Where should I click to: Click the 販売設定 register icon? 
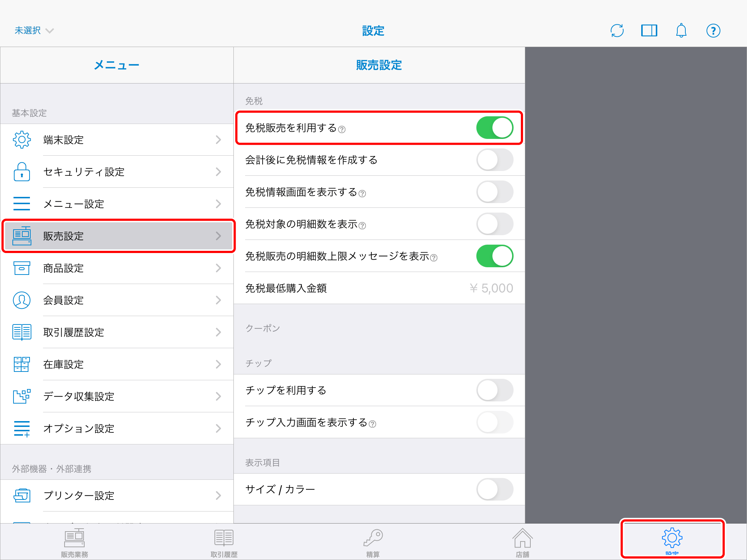coord(22,236)
